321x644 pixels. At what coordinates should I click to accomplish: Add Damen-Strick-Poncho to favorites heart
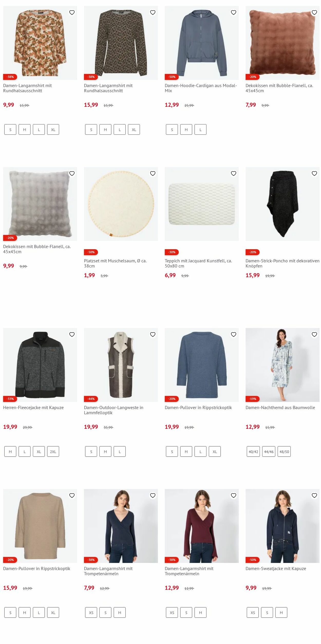[x=314, y=174]
